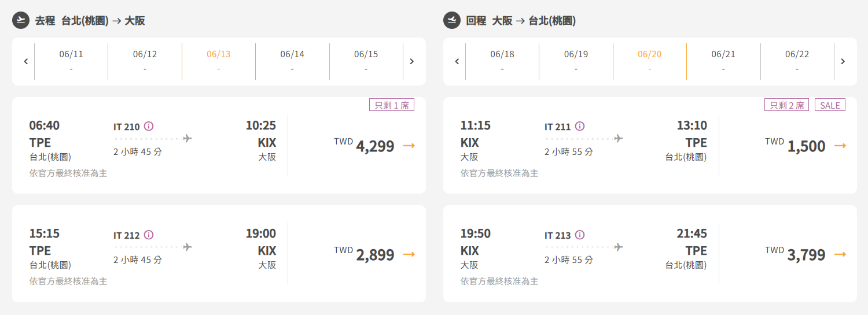Select the orange arrow next to TWD 4,299
The width and height of the screenshot is (868, 315).
[409, 146]
